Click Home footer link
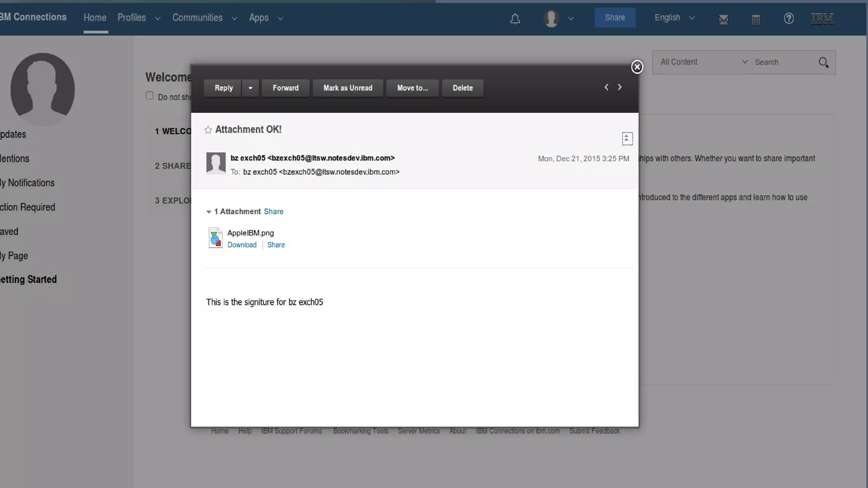Viewport: 868px width, 488px height. pyautogui.click(x=220, y=431)
